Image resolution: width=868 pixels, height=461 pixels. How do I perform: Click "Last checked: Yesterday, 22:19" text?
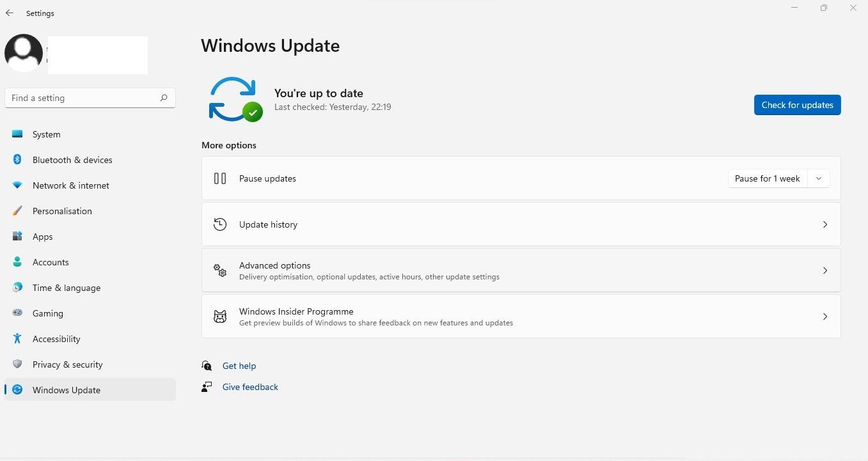(x=333, y=107)
